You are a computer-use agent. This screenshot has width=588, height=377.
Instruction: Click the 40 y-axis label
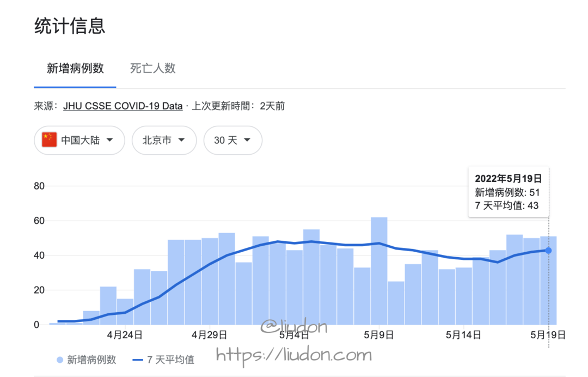point(39,256)
